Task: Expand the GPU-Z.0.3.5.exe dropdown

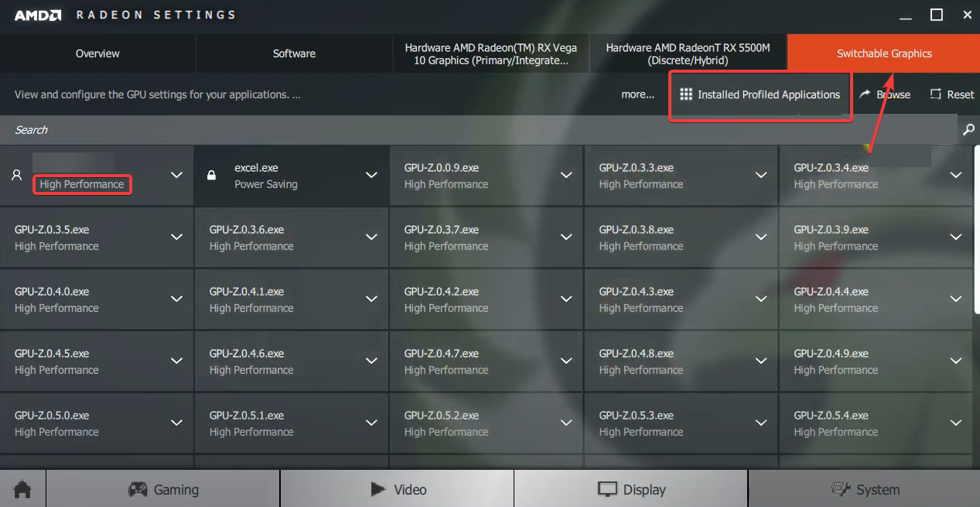Action: click(x=176, y=237)
